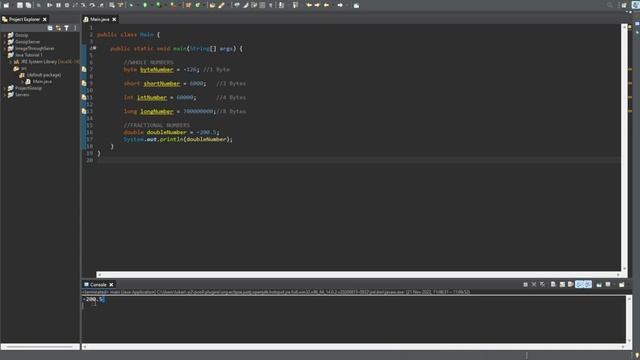Screen dimensions: 640x360
Task: Click the Terminate icon in the main toolbar
Action: [67, 5]
